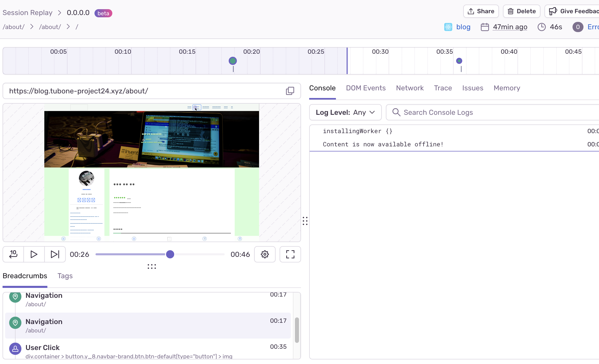Screen dimensions: 599x364
Task: Enter fullscreen replay mode
Action: pos(290,254)
